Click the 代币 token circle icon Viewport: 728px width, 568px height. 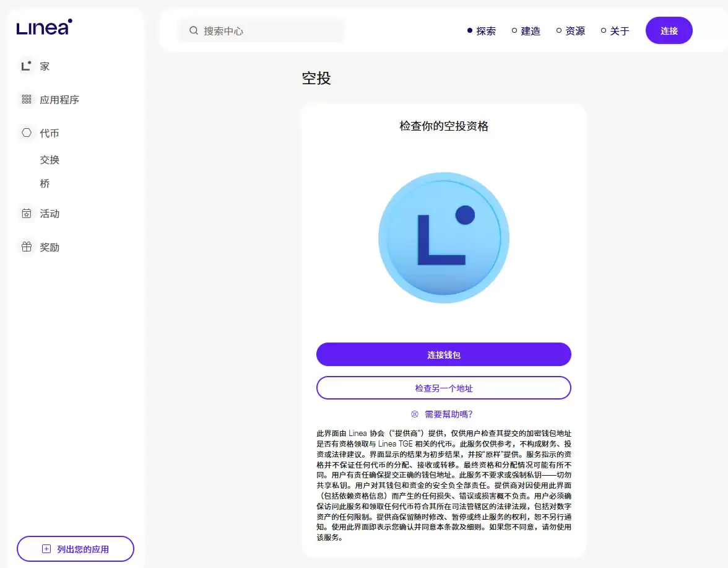pos(26,133)
